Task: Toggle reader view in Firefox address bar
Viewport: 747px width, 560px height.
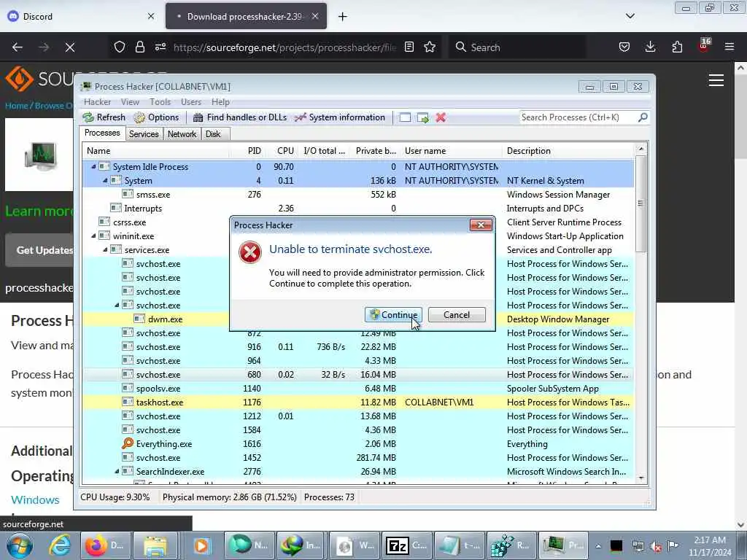Action: (x=409, y=47)
